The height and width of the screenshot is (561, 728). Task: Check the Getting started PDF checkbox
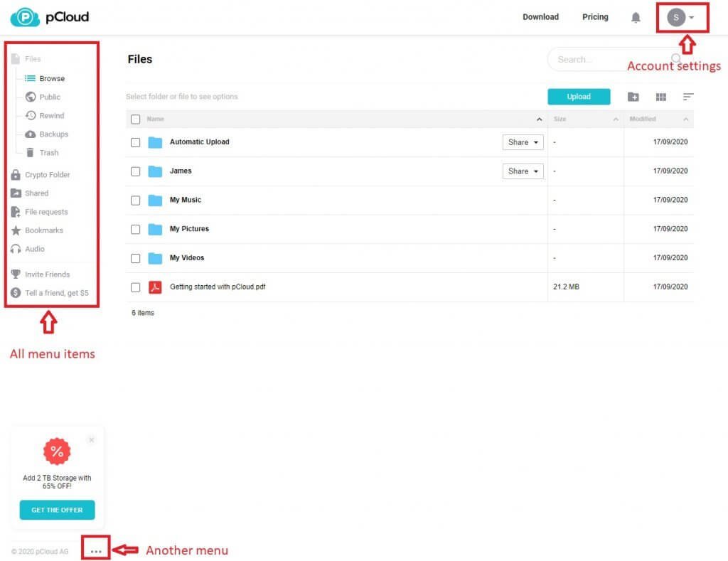[136, 287]
